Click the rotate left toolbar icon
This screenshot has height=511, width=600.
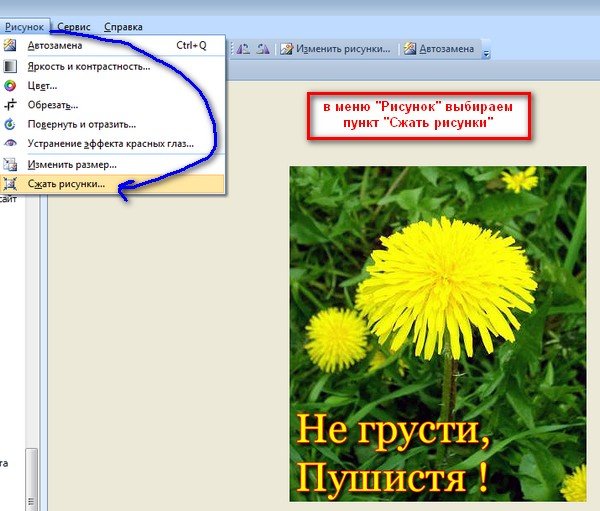coord(243,49)
